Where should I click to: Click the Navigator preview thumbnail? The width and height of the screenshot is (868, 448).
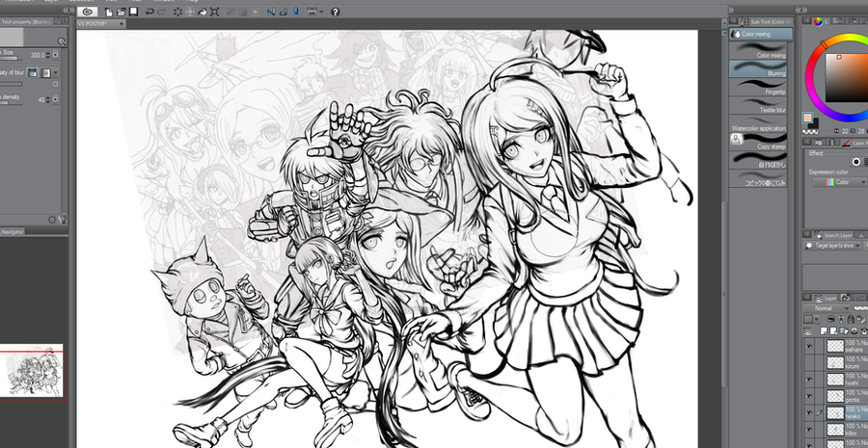[x=32, y=371]
